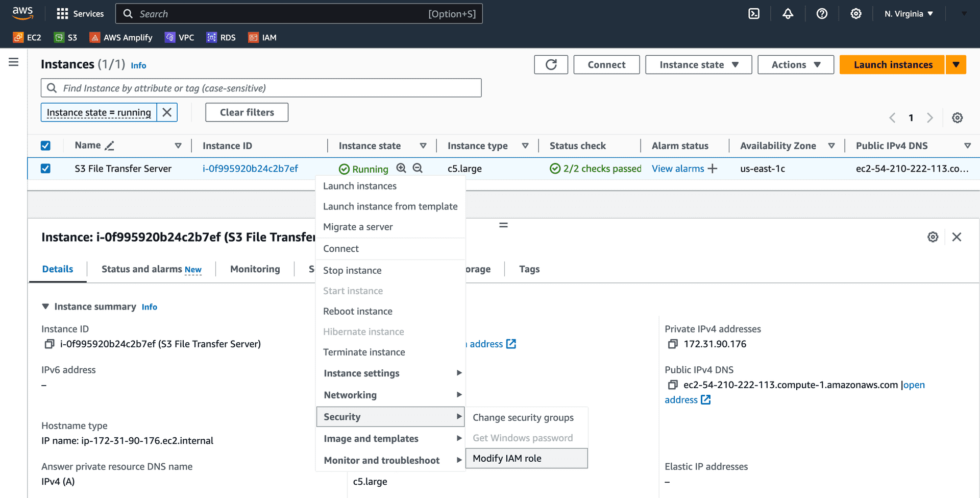Expand the Instance settings submenu
This screenshot has height=498, width=980.
point(390,373)
